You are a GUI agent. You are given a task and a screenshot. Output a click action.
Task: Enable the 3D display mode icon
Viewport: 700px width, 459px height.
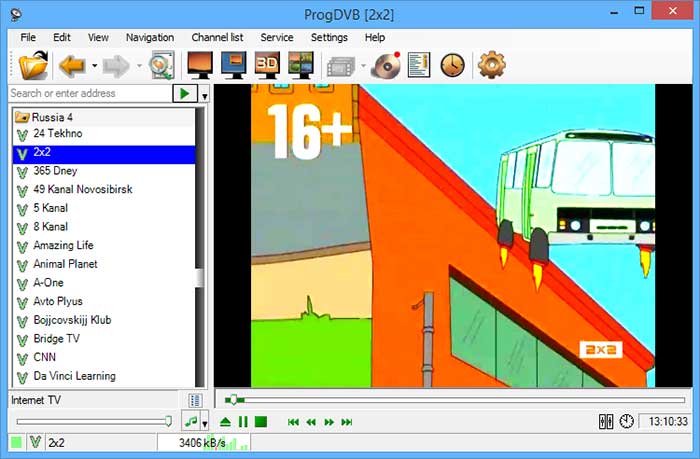(267, 65)
